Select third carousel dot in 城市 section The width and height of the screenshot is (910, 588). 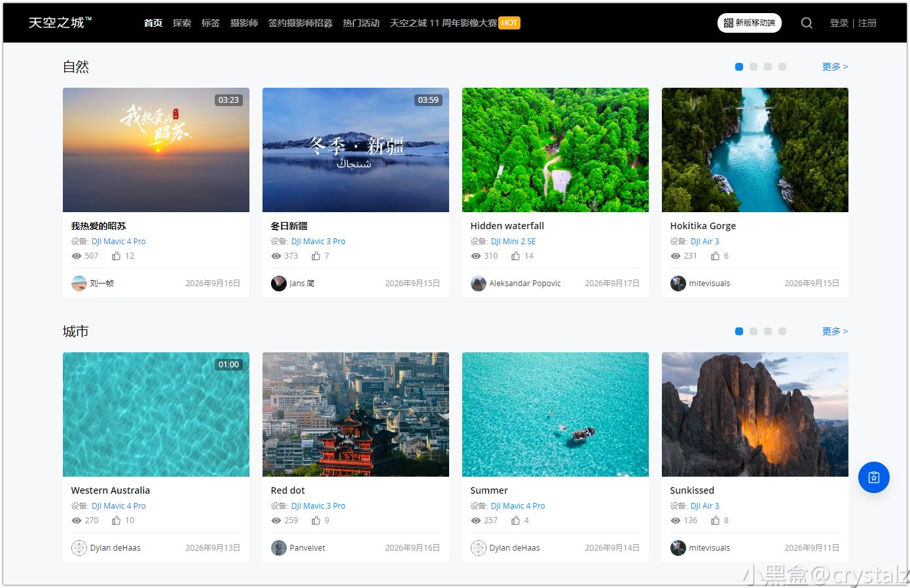pos(768,331)
